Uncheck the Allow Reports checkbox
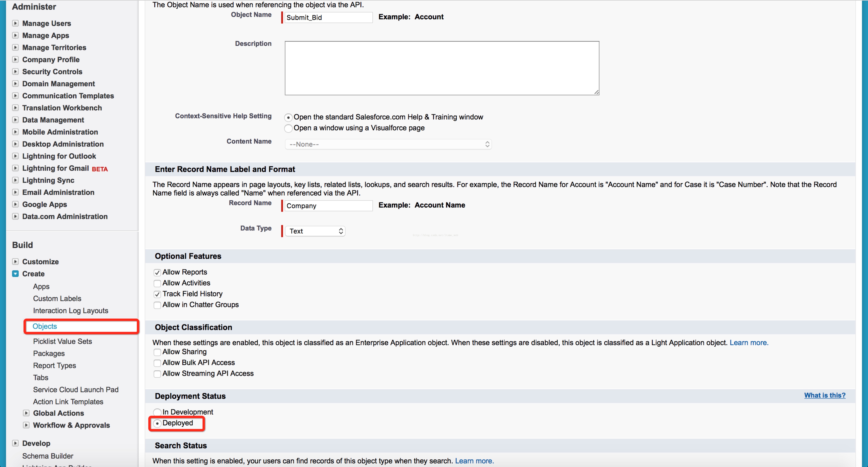This screenshot has height=467, width=868. 157,272
